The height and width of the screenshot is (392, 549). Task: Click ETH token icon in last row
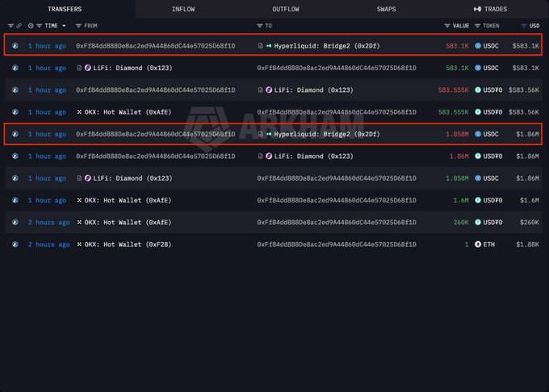[x=478, y=244]
